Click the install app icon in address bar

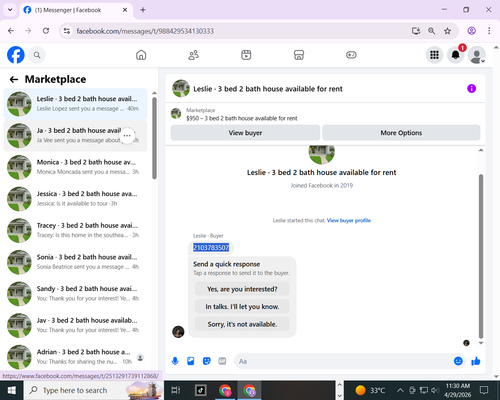tap(416, 31)
